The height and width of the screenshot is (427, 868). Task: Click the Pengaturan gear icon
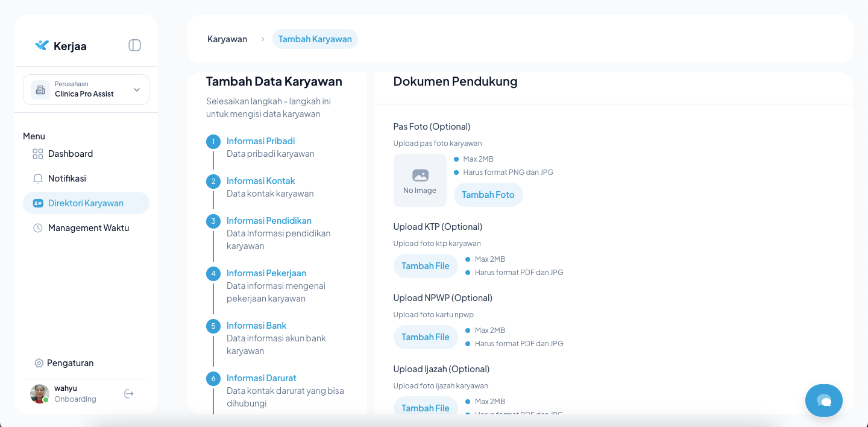39,363
